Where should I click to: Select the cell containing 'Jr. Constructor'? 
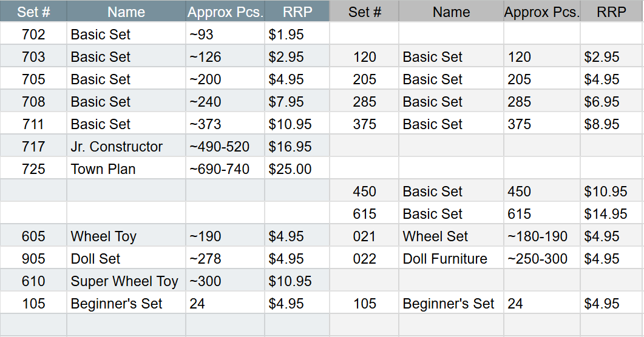coord(126,147)
